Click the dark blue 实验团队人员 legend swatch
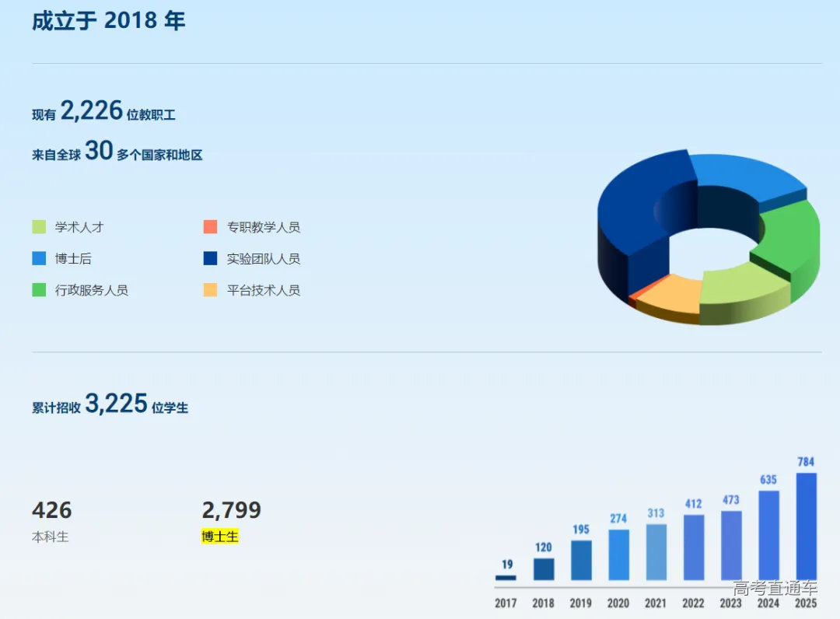 click(210, 259)
